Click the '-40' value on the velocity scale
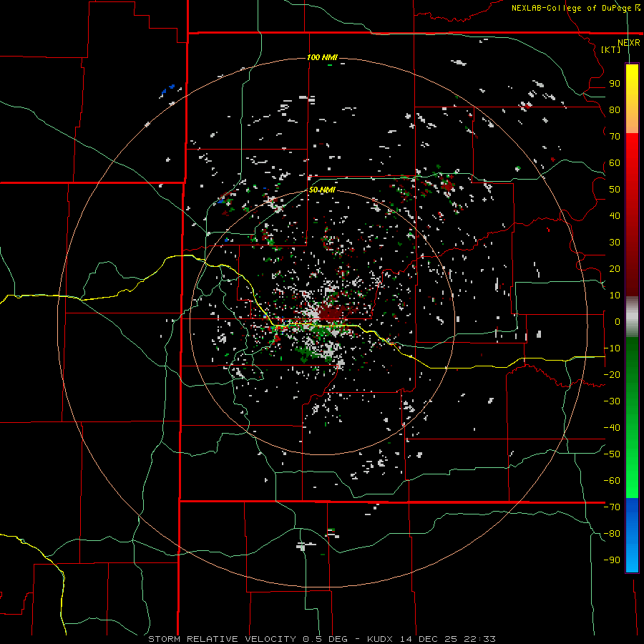Viewport: 644px width, 644px height. point(612,428)
